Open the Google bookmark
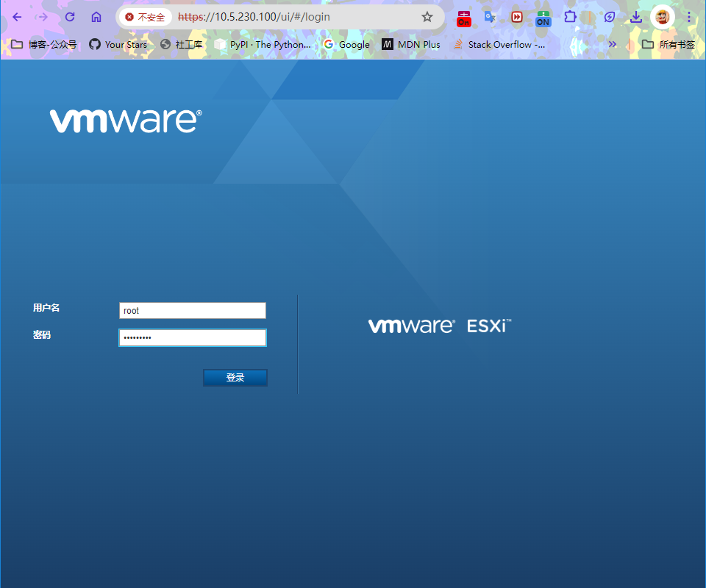 point(346,45)
